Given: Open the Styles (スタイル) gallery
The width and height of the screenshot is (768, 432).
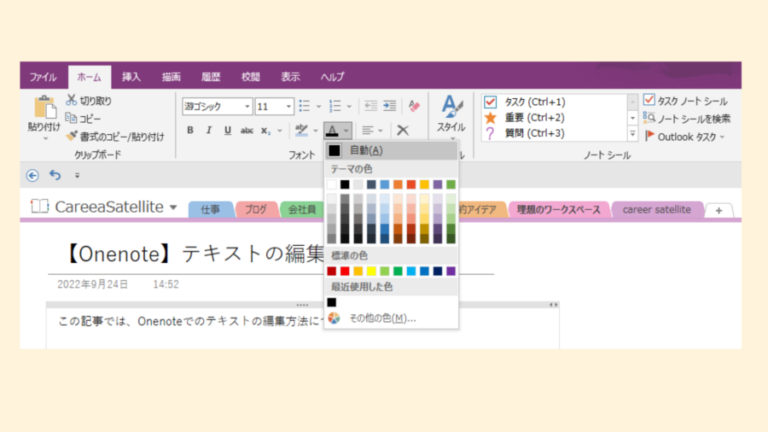Looking at the screenshot, I should click(451, 116).
